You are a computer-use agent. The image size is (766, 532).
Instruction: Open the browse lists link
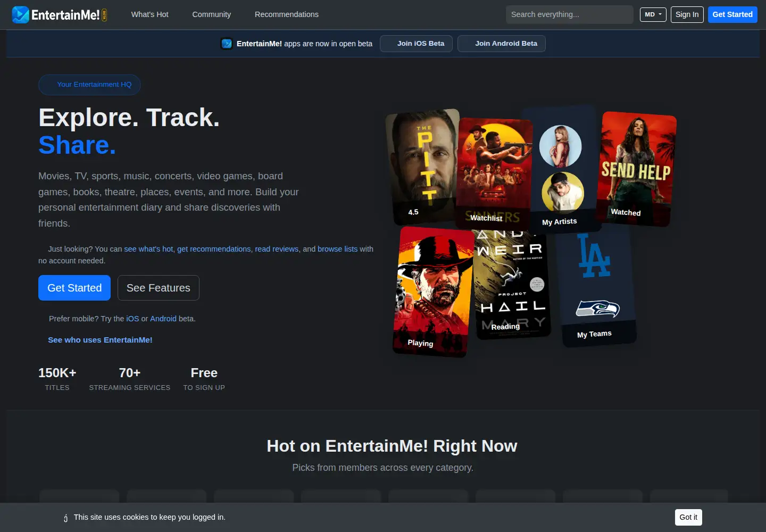point(337,249)
